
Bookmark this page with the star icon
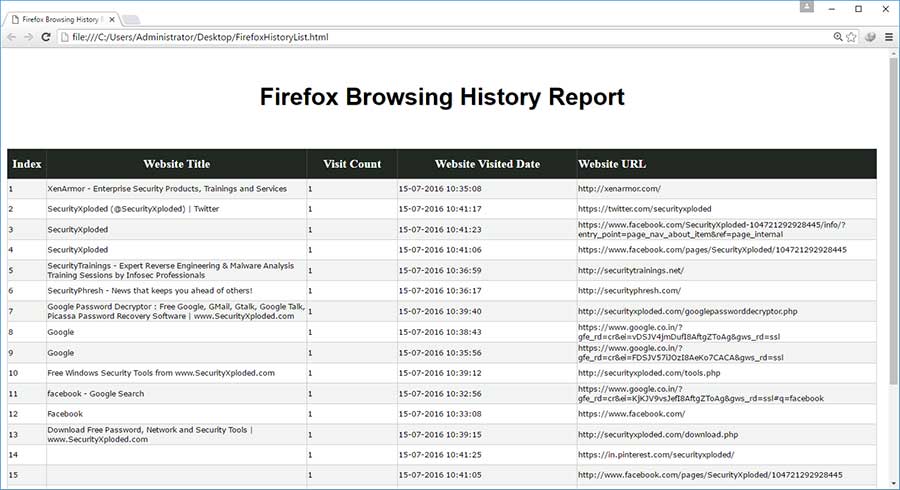point(851,37)
